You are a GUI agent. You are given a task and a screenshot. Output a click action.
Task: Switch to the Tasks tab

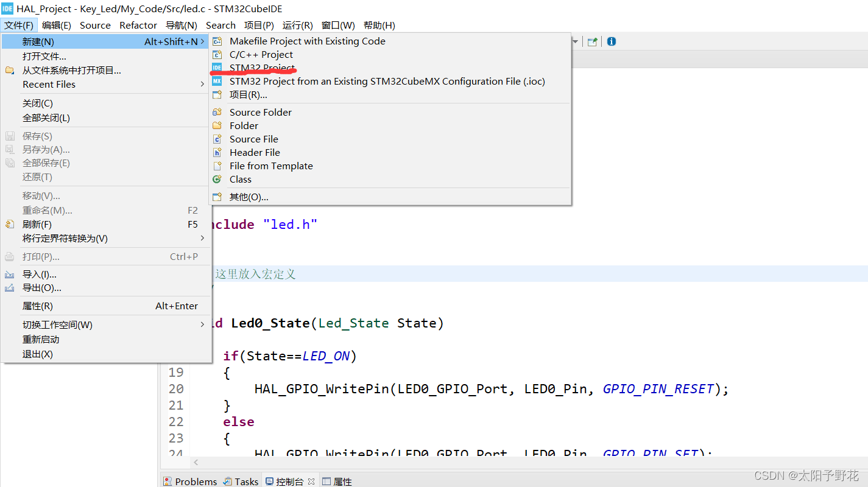pos(241,481)
